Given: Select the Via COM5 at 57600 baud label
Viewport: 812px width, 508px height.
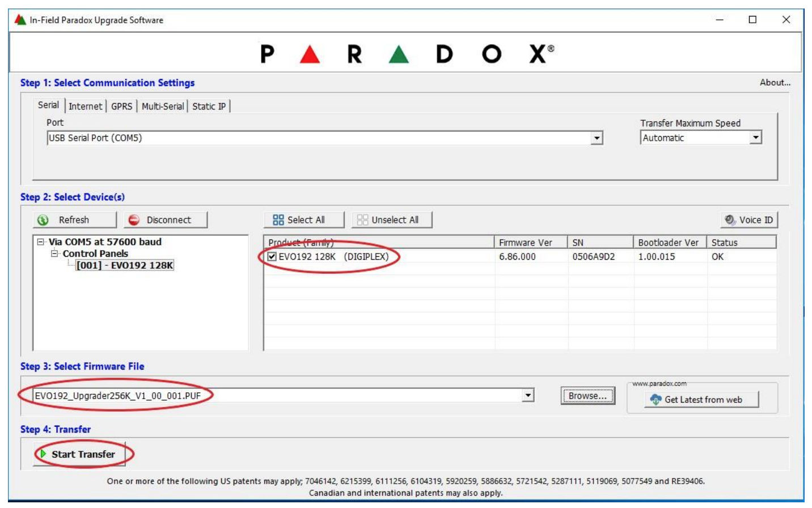Looking at the screenshot, I should (x=105, y=242).
